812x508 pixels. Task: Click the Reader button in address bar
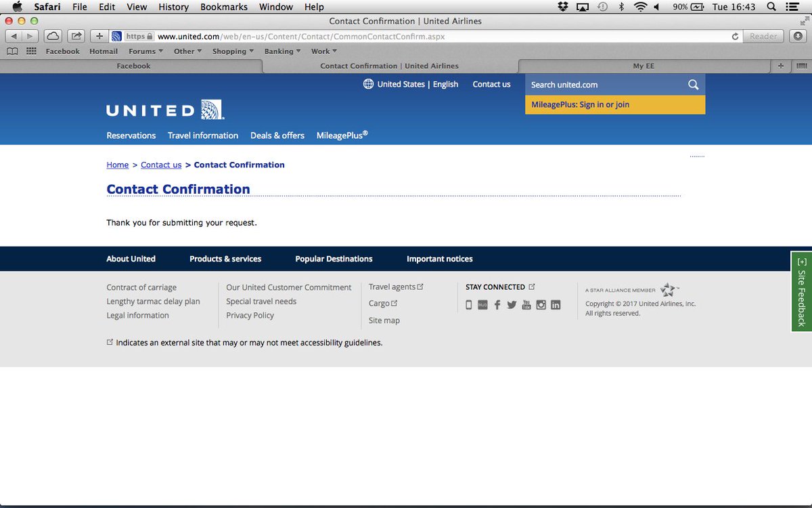tap(763, 37)
